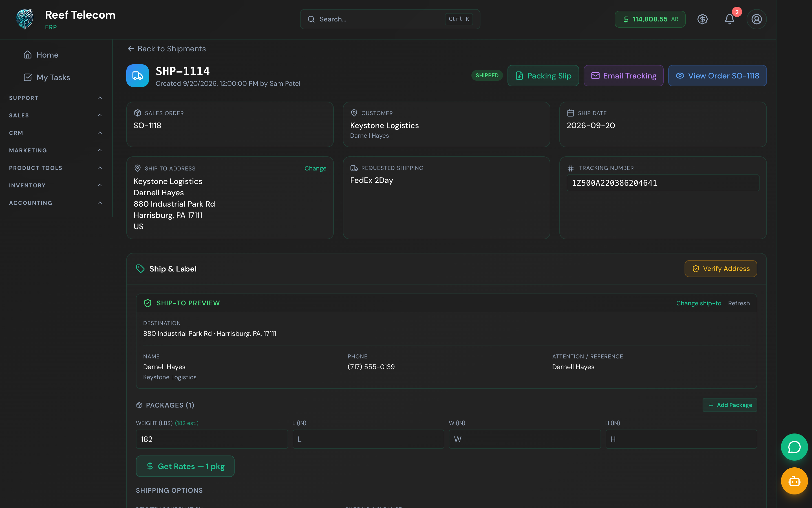
Task: Click the package length L field
Action: coord(368,439)
